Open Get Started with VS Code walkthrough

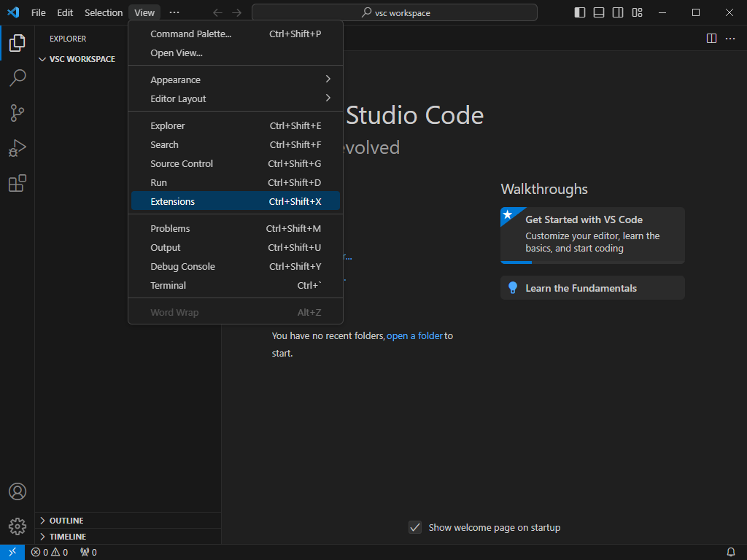click(x=592, y=236)
